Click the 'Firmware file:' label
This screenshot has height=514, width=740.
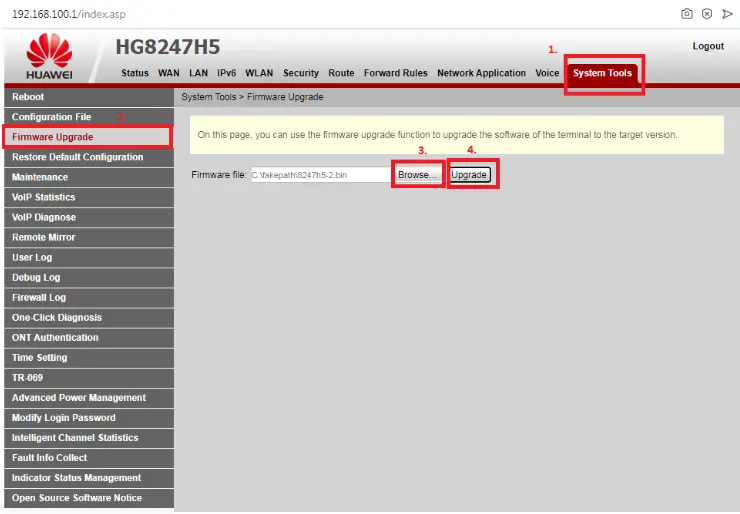click(219, 175)
